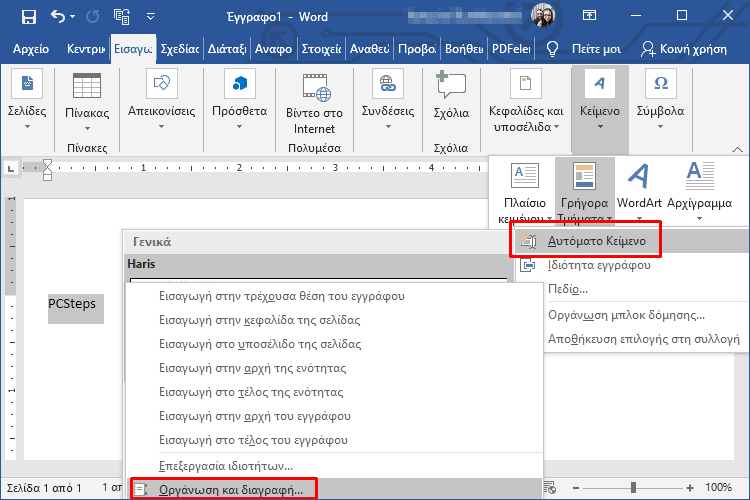Select Οργάνωση και διαγραφή... option
Viewport: 750px width, 500px height.
[x=335, y=489]
